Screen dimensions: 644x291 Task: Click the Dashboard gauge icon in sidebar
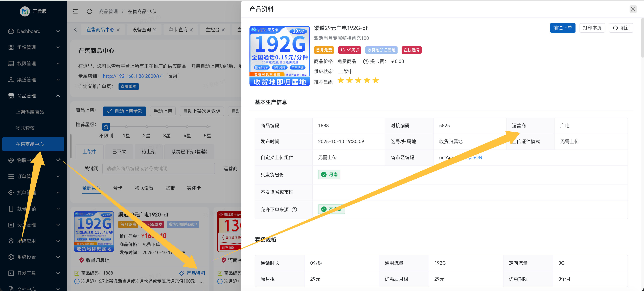[11, 31]
